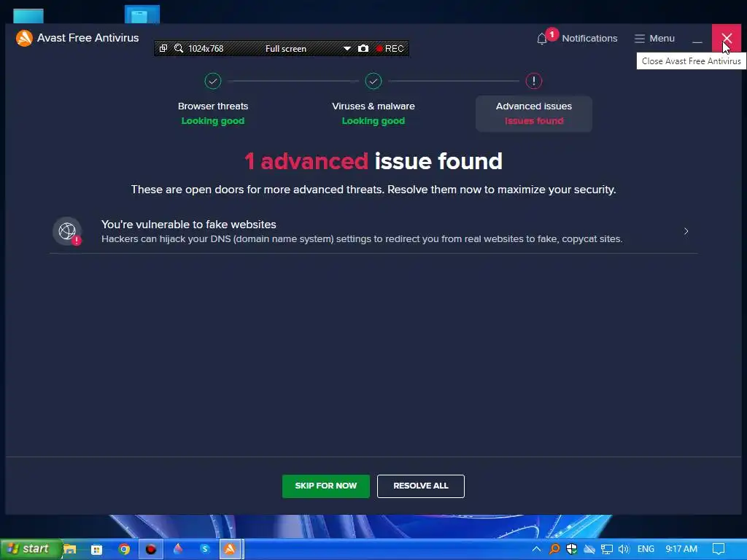Viewport: 747px width, 560px height.
Task: Open the action center notification icon
Action: [719, 550]
